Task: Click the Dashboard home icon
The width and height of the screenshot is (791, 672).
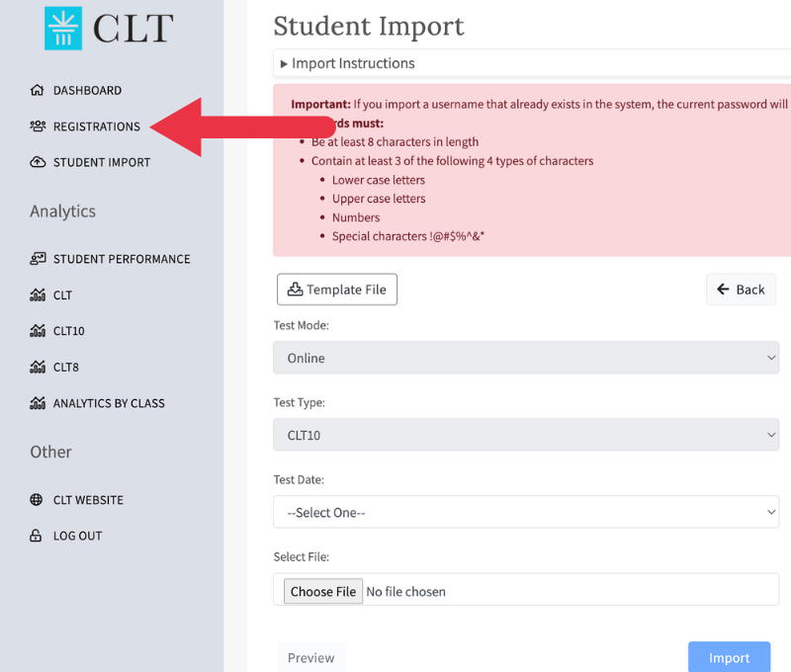Action: coord(38,90)
